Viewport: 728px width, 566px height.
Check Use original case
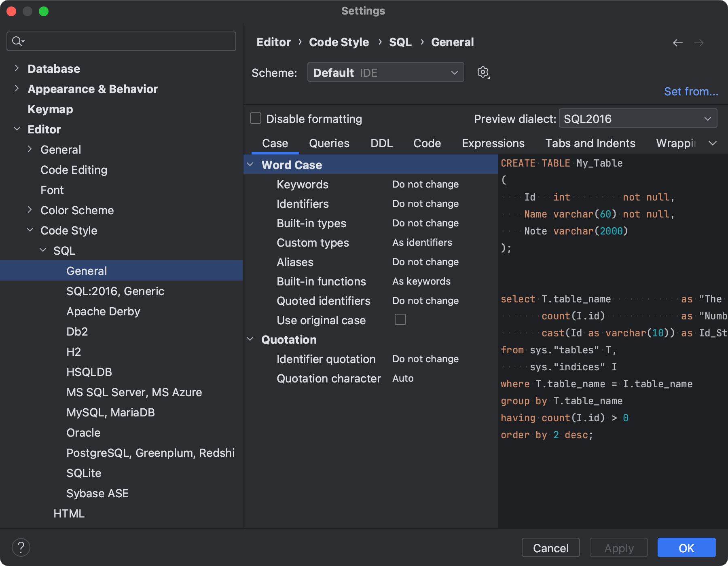(400, 319)
